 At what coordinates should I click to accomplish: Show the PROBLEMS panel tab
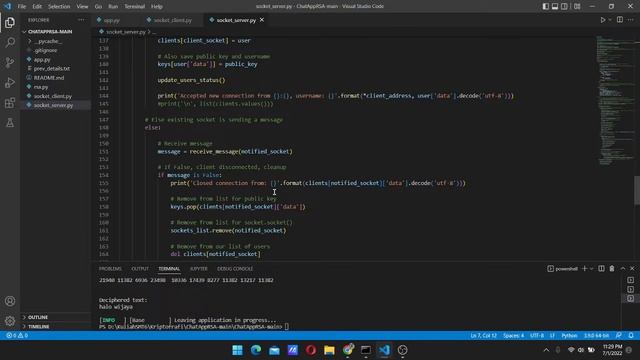coord(110,269)
